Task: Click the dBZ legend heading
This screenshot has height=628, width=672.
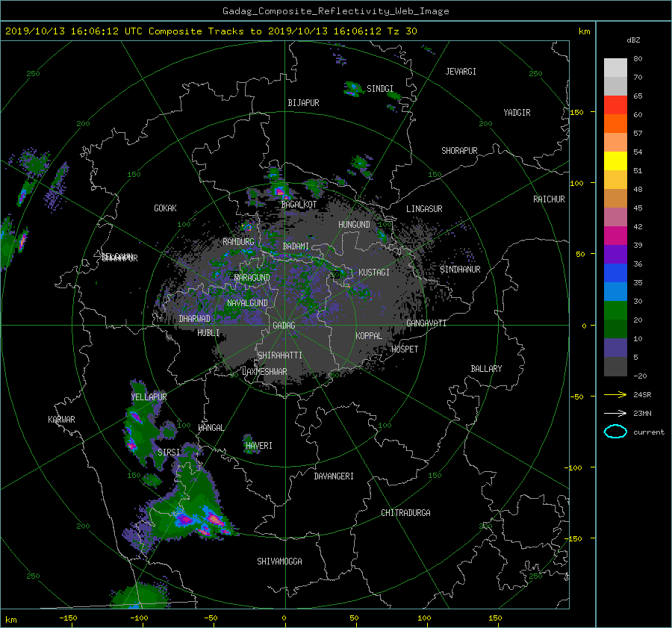Action: pyautogui.click(x=633, y=40)
